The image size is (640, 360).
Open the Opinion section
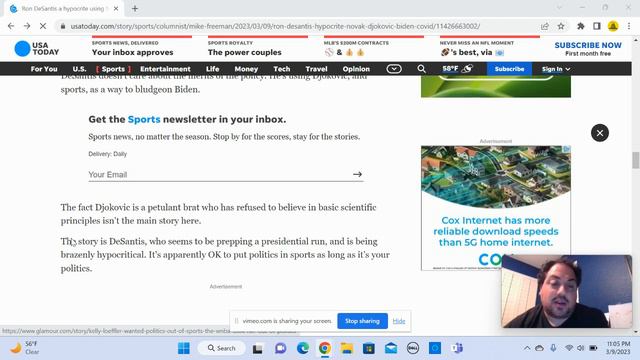click(356, 69)
